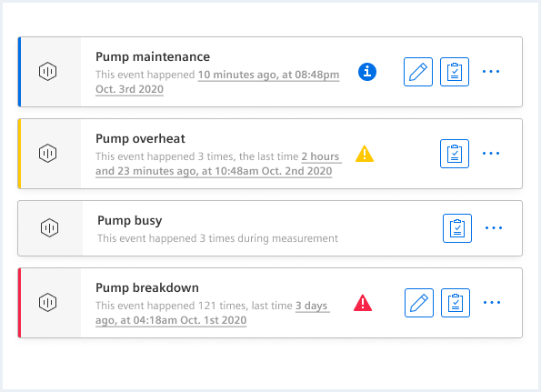
Task: Click the yellow warning triangle on Pump overheat
Action: 365,154
